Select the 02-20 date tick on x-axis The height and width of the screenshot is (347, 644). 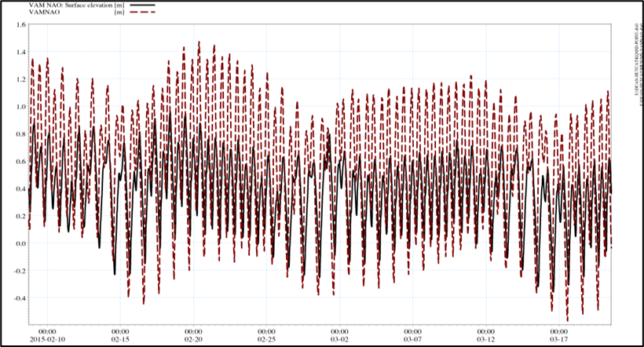coord(193,339)
